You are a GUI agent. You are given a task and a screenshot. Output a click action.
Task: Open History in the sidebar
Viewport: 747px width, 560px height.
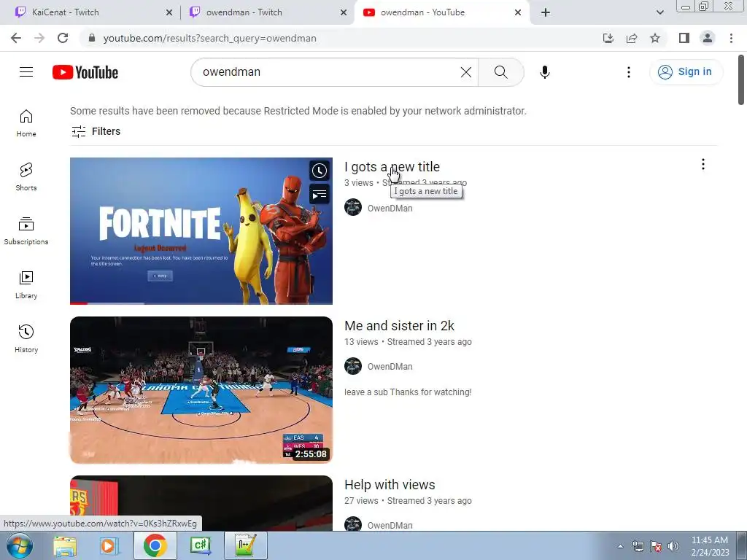[26, 338]
